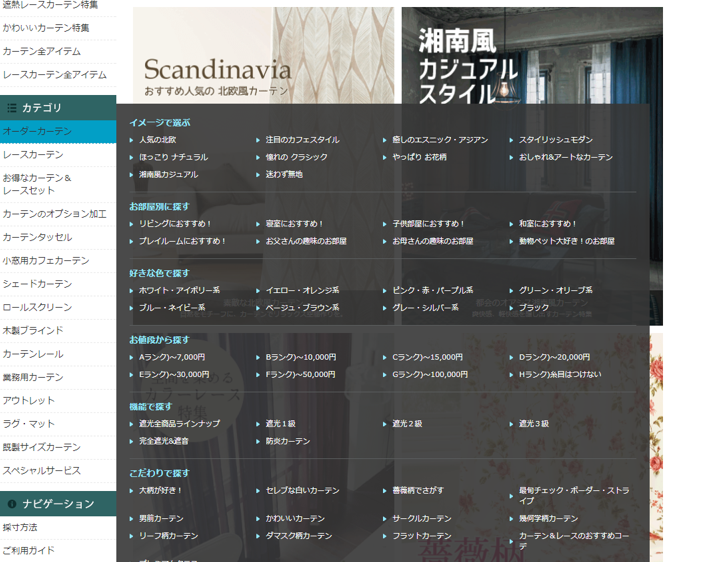Click the list icon beside カテゴリ header
Viewport: 717px width, 562px height.
coord(12,108)
